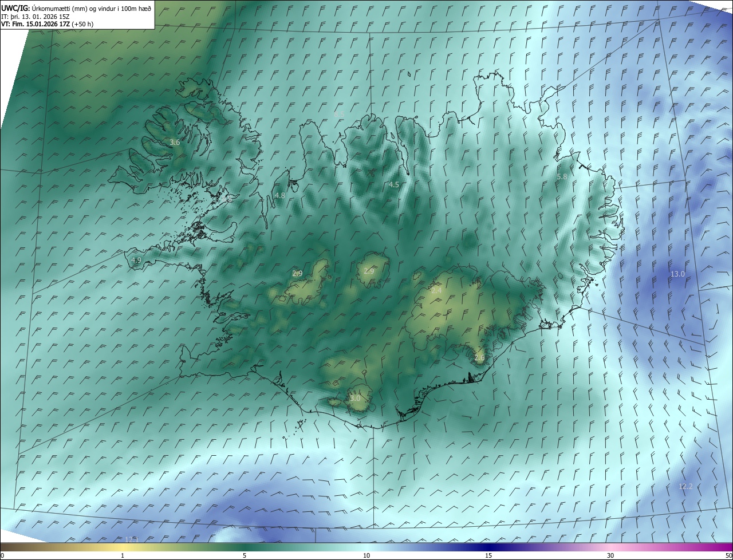The width and height of the screenshot is (733, 560).
Task: Click the precipitable water color scale bar
Action: [366, 547]
